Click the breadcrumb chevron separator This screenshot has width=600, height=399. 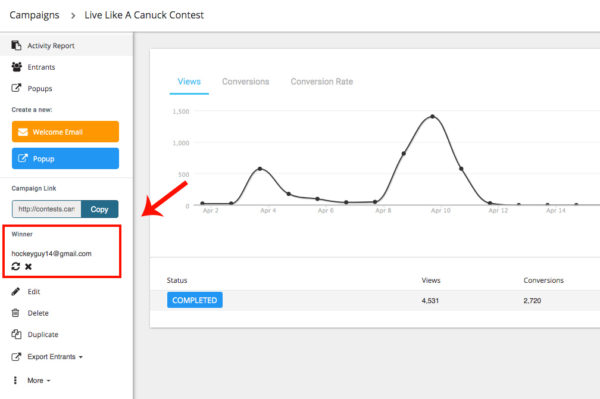click(73, 16)
